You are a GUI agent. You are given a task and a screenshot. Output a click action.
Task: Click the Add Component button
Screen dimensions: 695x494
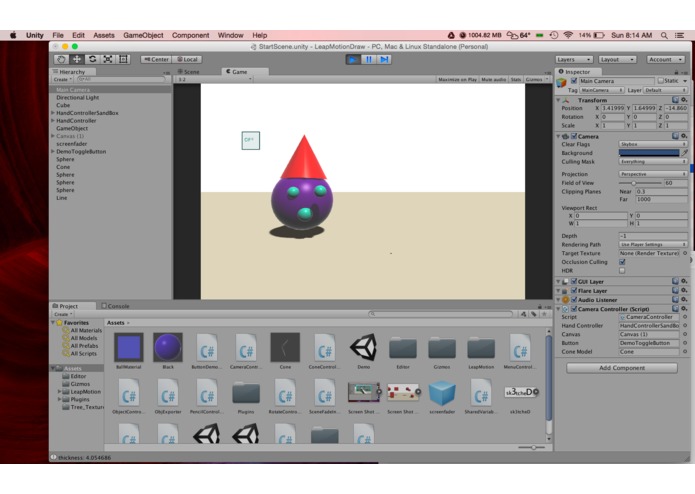tap(622, 368)
